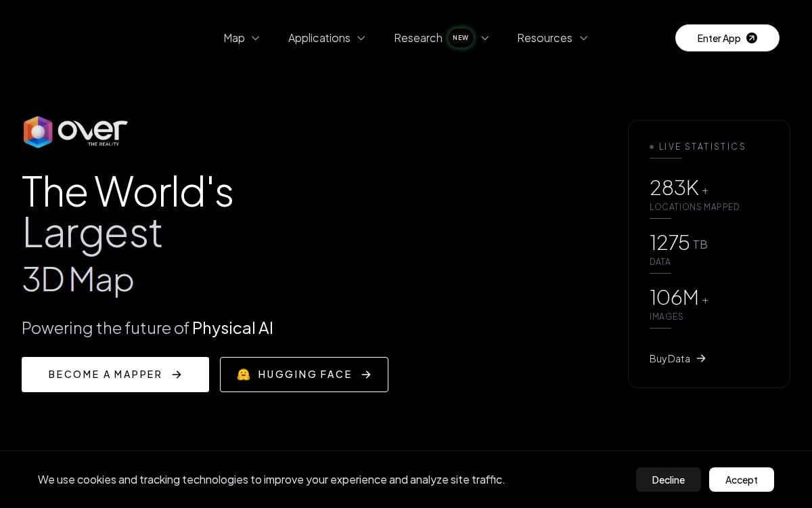Viewport: 812px width, 508px height.
Task: Click the NEW badge beside Research
Action: point(461,38)
